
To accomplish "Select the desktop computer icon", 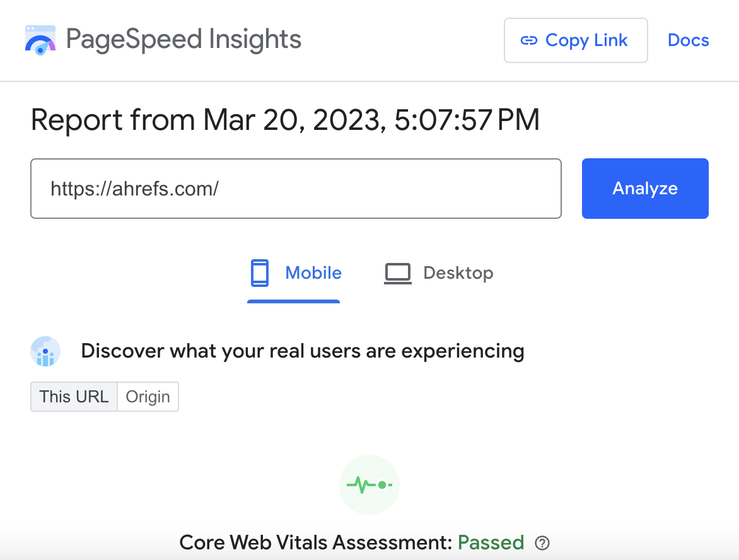I will coord(397,272).
